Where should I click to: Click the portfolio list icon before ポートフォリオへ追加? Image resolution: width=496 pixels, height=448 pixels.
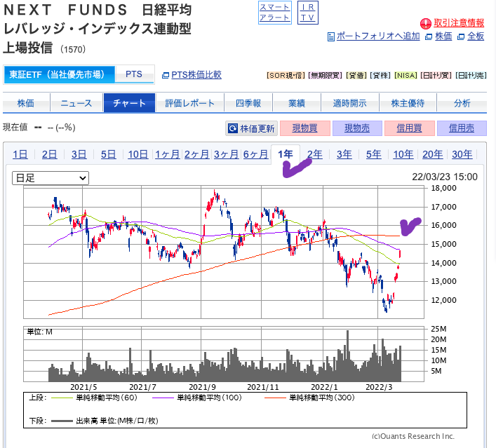[x=331, y=36]
